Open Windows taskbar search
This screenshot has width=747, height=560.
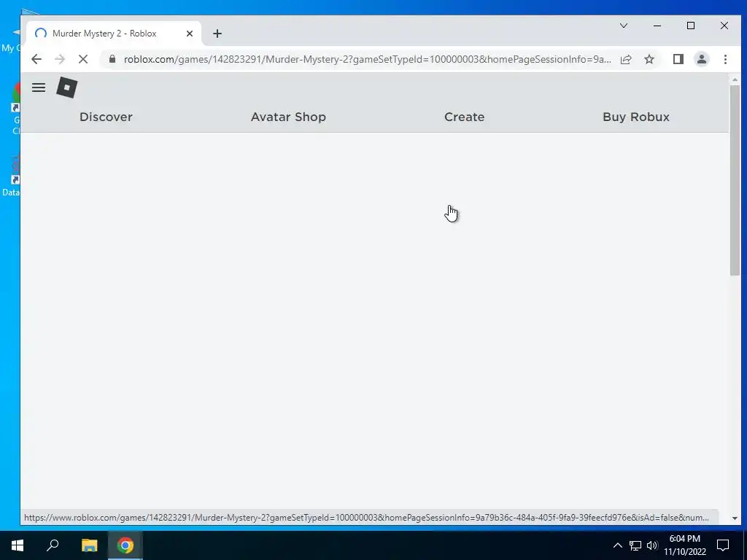53,545
